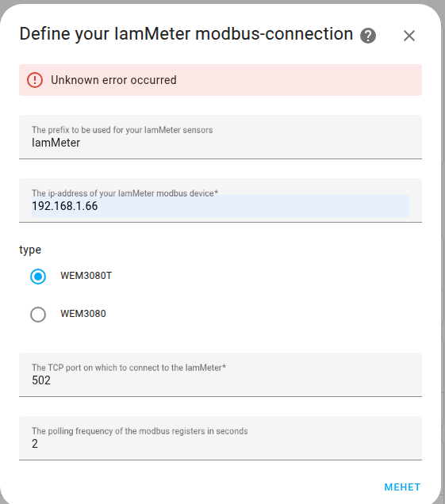Focus the IamMeter sensor prefix field
This screenshot has height=504, width=445.
[221, 137]
